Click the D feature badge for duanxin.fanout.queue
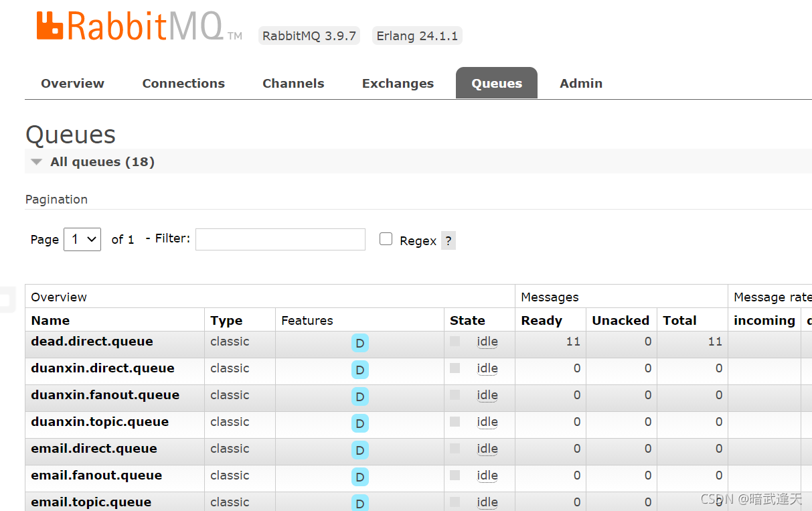The width and height of the screenshot is (812, 511). coord(360,396)
